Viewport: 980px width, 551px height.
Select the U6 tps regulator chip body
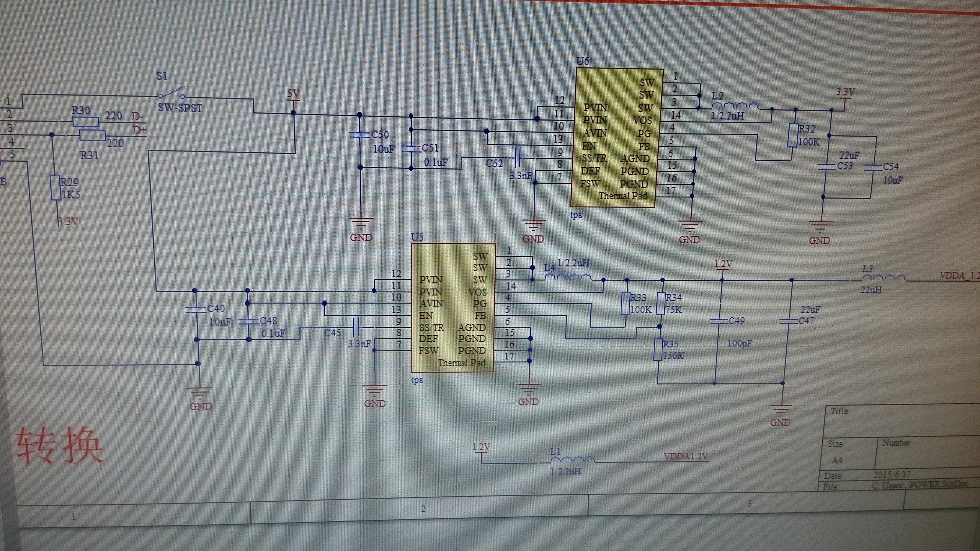616,138
